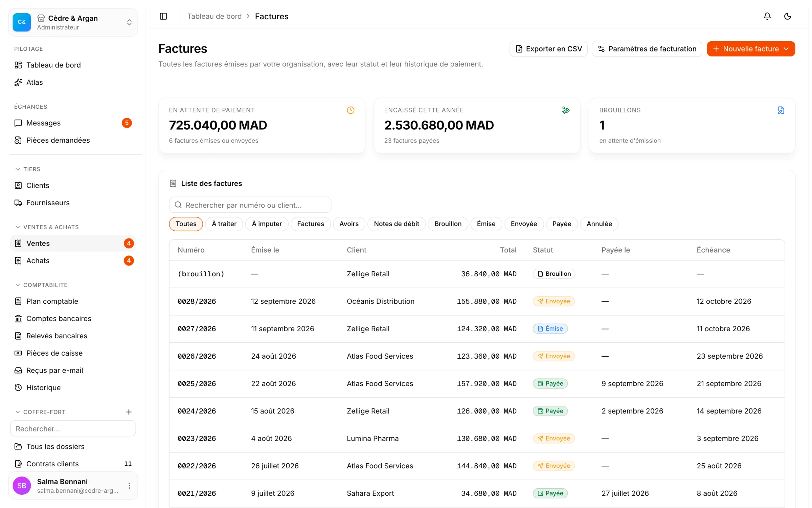Open Achats in sidebar
The image size is (812, 508).
click(73, 261)
